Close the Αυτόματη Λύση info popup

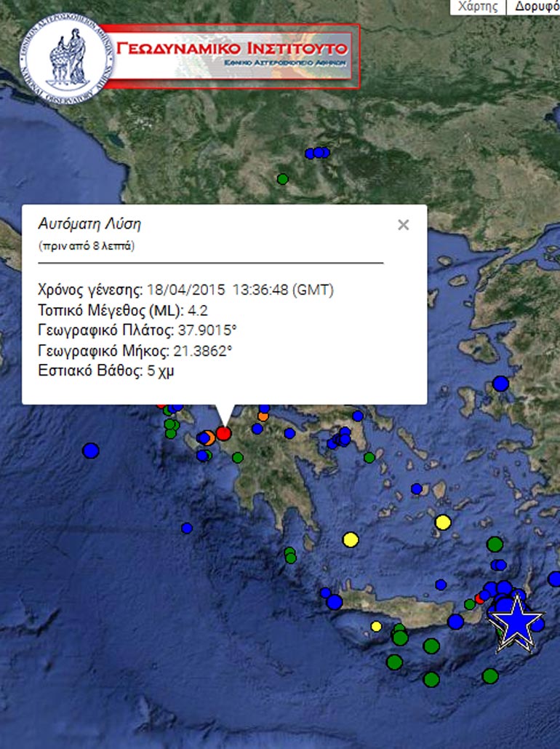tap(403, 225)
